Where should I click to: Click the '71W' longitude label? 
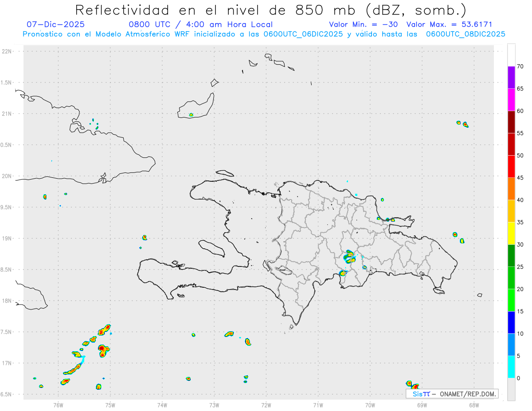click(x=318, y=405)
